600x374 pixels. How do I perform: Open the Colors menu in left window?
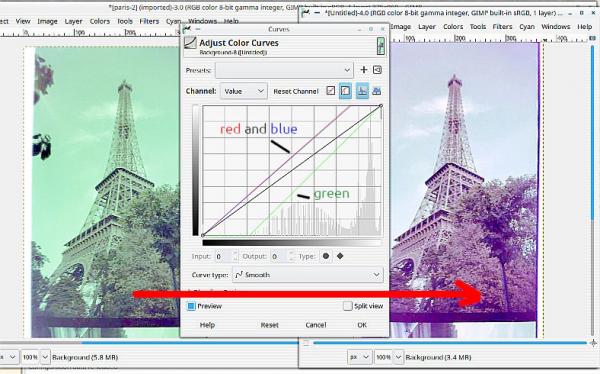[99, 21]
